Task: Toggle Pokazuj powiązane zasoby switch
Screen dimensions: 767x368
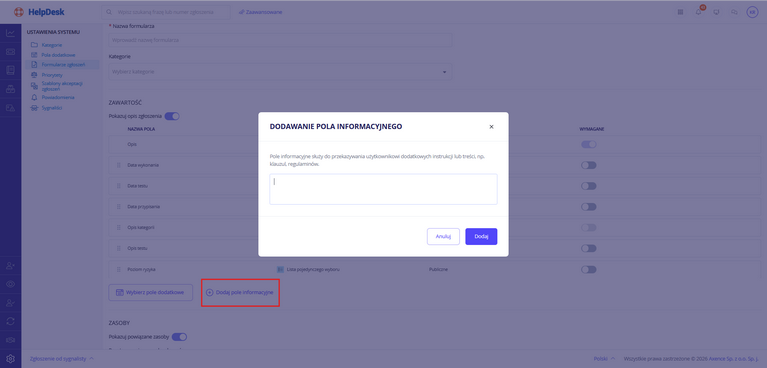Action: click(x=180, y=337)
